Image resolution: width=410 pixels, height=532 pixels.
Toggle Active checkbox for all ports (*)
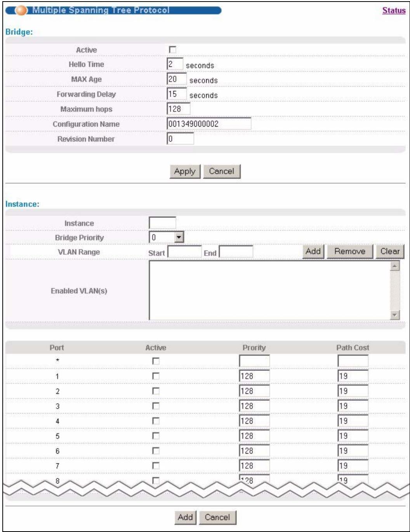(x=156, y=361)
